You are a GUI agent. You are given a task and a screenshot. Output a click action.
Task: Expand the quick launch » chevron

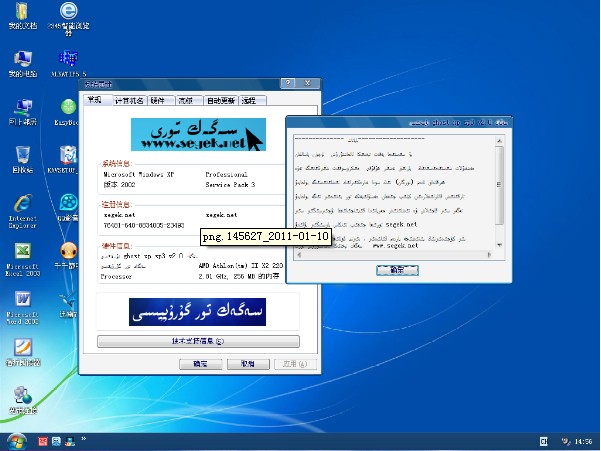tap(84, 439)
